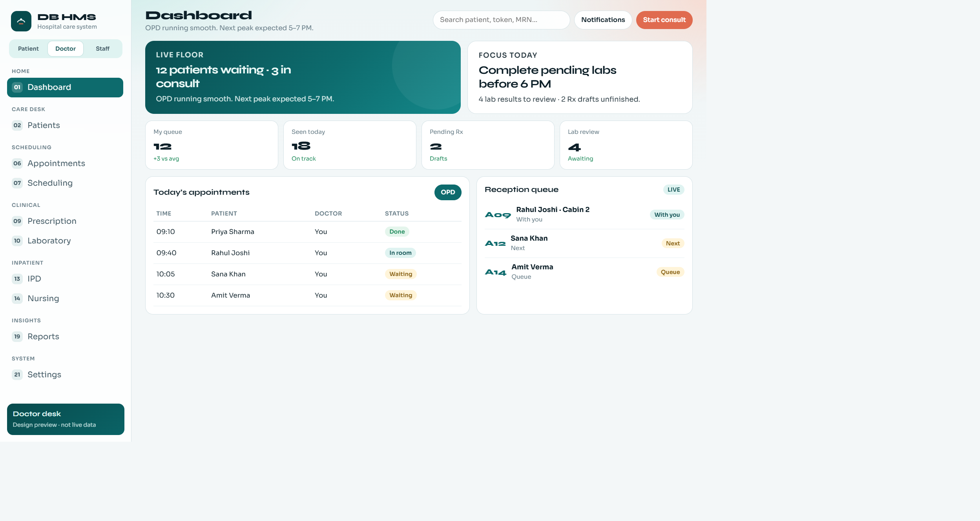The width and height of the screenshot is (980, 521).
Task: Click the OPD badge on appointments
Action: (448, 192)
